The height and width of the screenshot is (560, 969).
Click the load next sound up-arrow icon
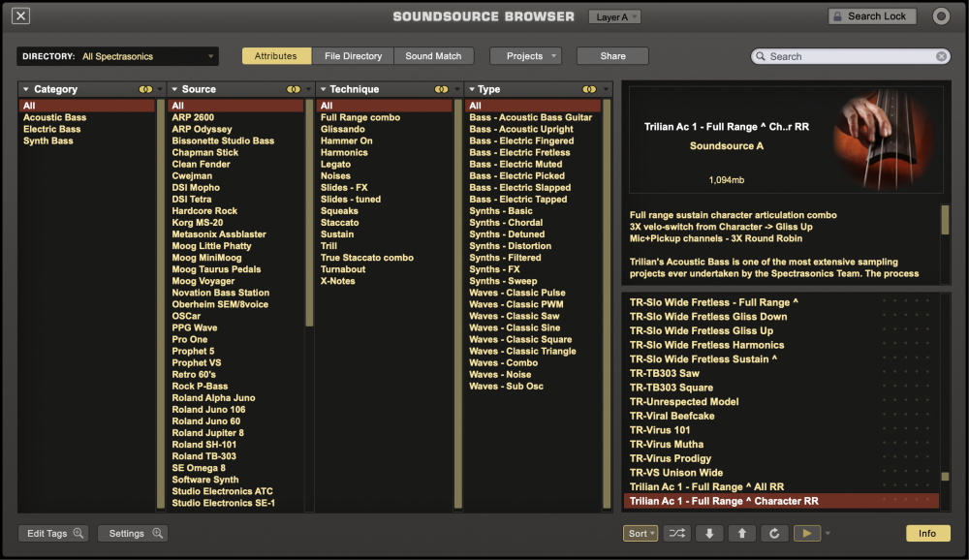tap(741, 533)
